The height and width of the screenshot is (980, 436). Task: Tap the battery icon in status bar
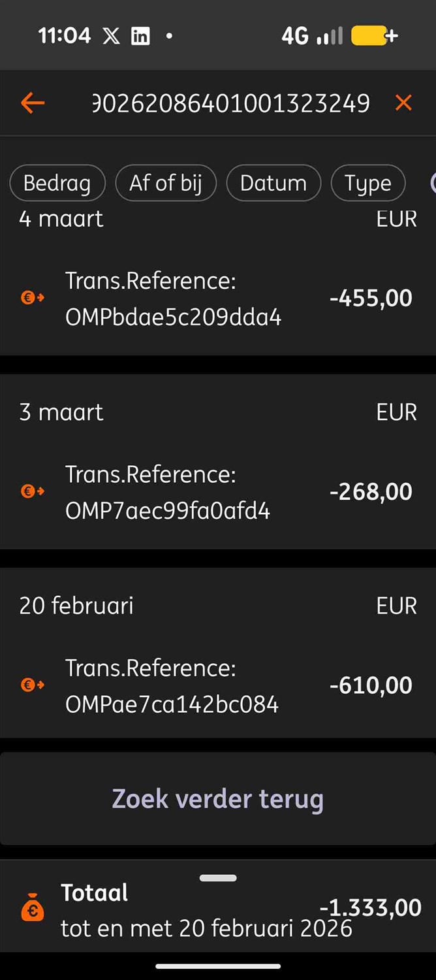pyautogui.click(x=373, y=36)
